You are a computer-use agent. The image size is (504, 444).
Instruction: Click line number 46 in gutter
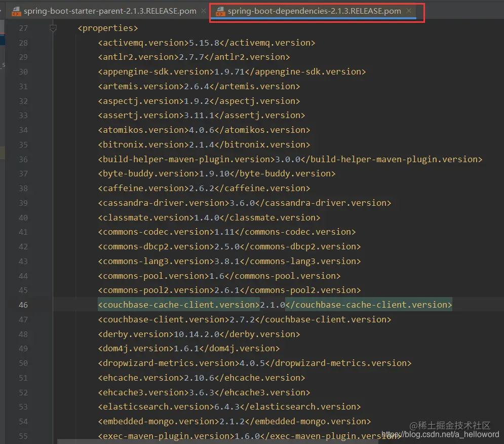pos(23,305)
